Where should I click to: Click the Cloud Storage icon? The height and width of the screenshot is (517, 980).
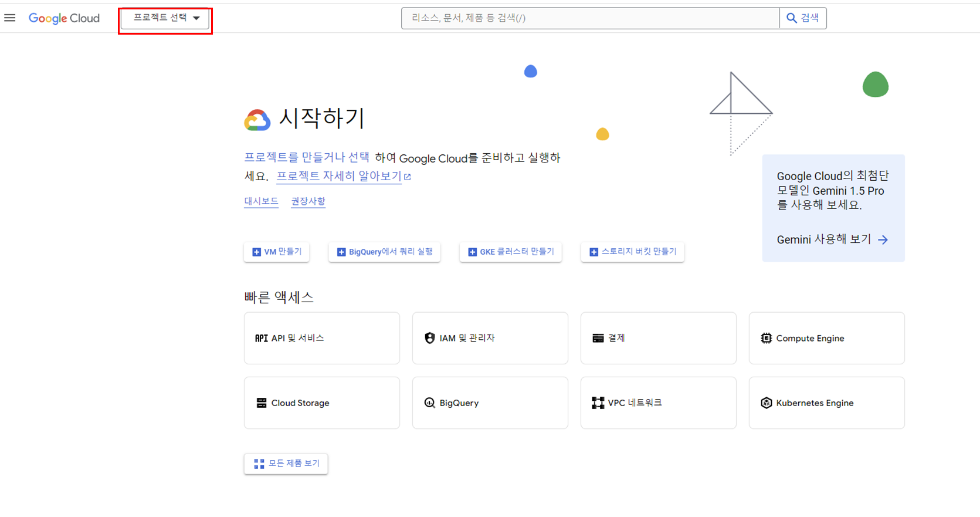[262, 403]
